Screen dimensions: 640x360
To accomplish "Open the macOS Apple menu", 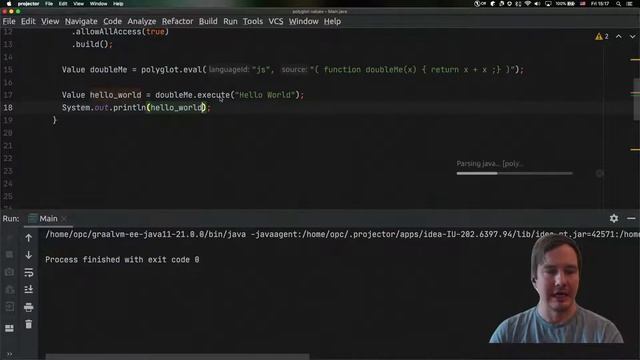I will pyautogui.click(x=9, y=4).
